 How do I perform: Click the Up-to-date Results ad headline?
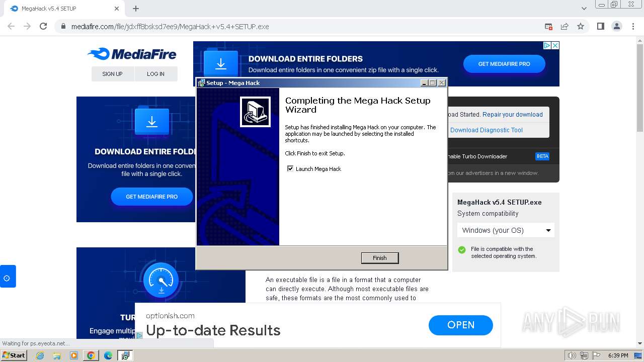coord(213,330)
